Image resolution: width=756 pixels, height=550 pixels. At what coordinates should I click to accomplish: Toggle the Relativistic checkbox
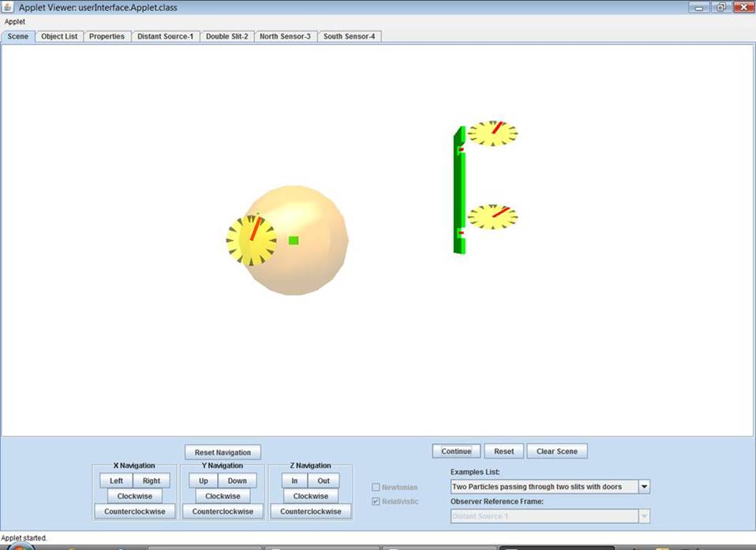(376, 502)
